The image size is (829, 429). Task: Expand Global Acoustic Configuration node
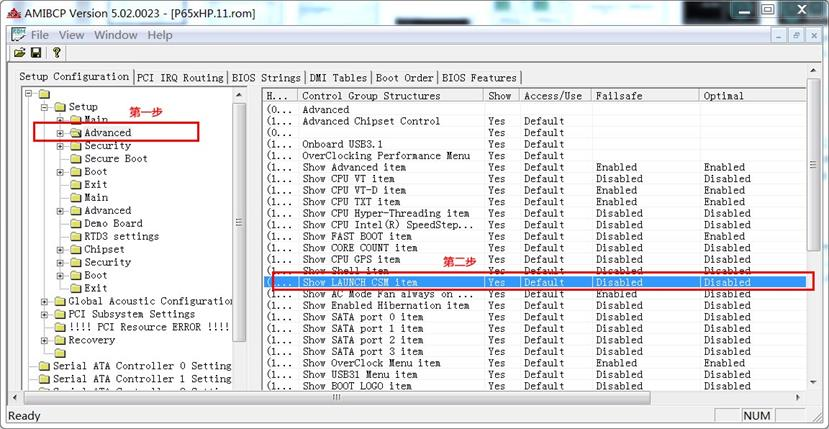tap(45, 302)
